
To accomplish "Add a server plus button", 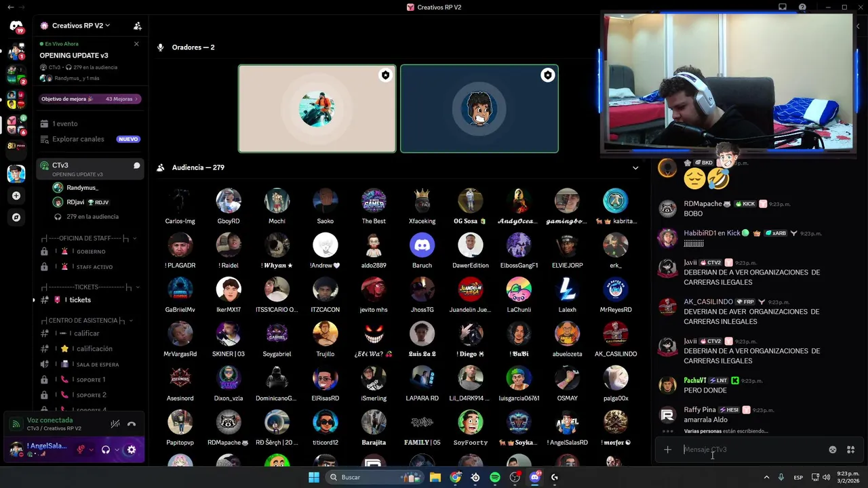I will coord(16,196).
